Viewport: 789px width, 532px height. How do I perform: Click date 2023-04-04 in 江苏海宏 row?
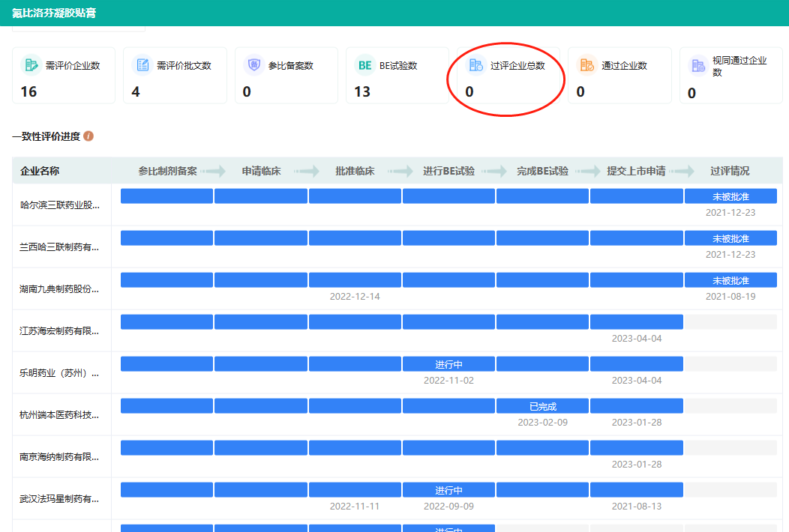[637, 339]
